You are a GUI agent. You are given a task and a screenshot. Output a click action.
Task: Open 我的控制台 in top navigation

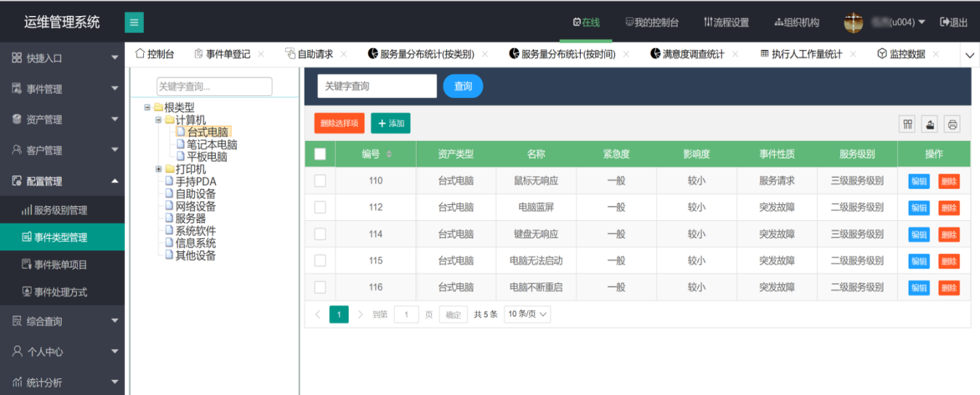(652, 23)
